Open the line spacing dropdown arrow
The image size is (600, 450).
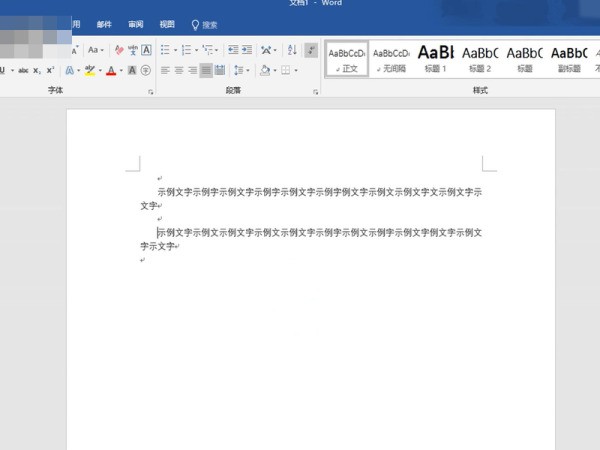coord(248,70)
